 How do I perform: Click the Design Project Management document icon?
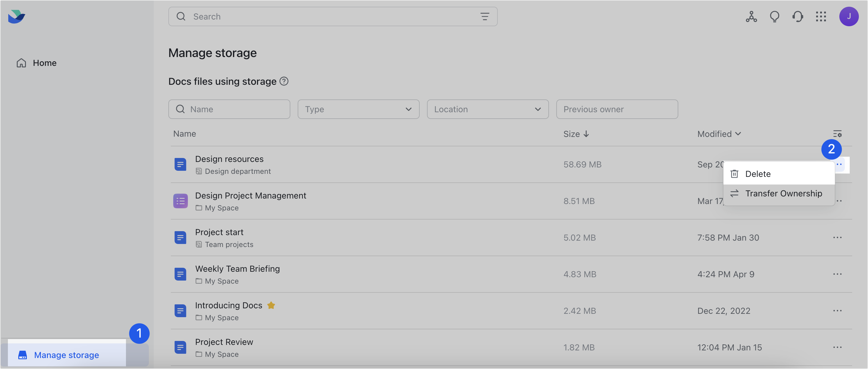coord(181,201)
